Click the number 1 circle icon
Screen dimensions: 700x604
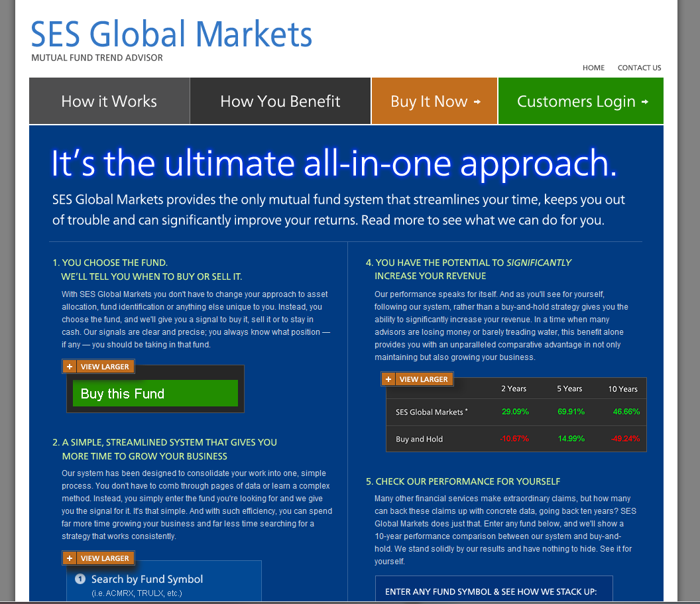[x=80, y=579]
